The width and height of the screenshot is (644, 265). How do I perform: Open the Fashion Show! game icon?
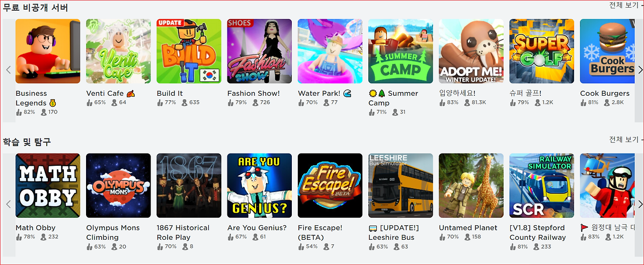point(260,51)
